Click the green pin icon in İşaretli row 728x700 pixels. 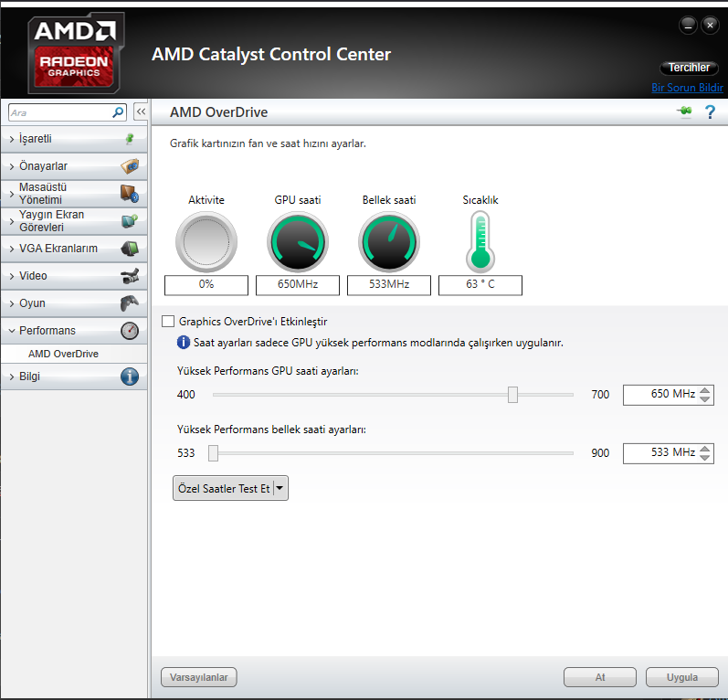coord(130,138)
